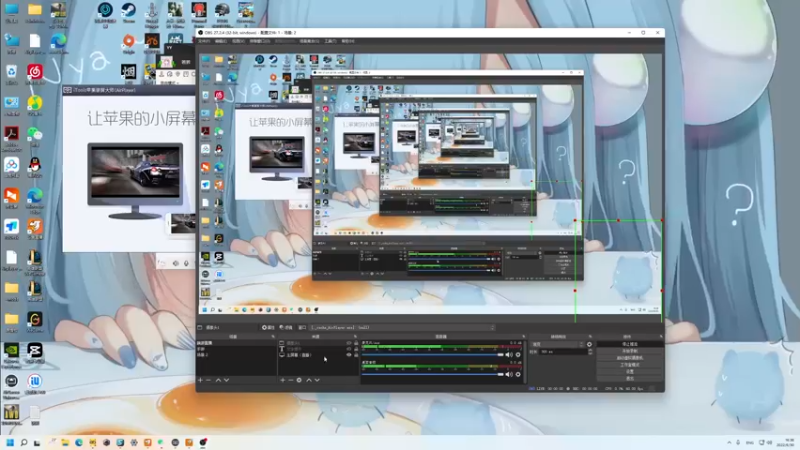
Task: Open the iTools desktop icon
Action: tap(35, 384)
